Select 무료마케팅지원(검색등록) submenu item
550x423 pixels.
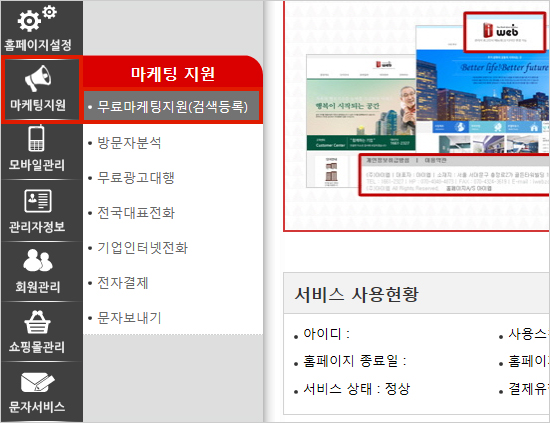172,106
